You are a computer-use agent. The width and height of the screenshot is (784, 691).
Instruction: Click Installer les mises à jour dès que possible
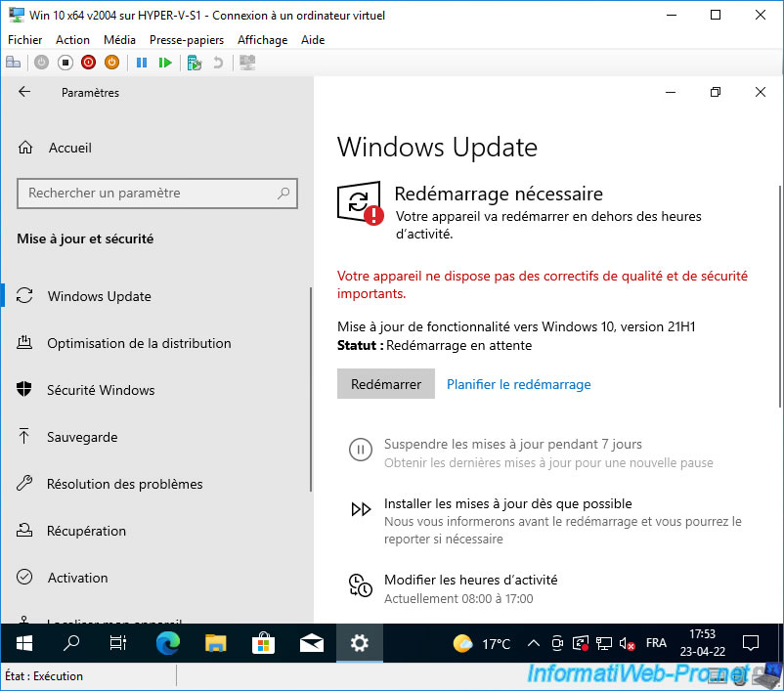(508, 503)
